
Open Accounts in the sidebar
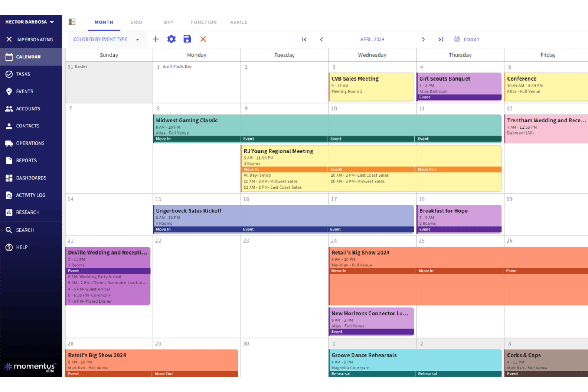coord(31,109)
